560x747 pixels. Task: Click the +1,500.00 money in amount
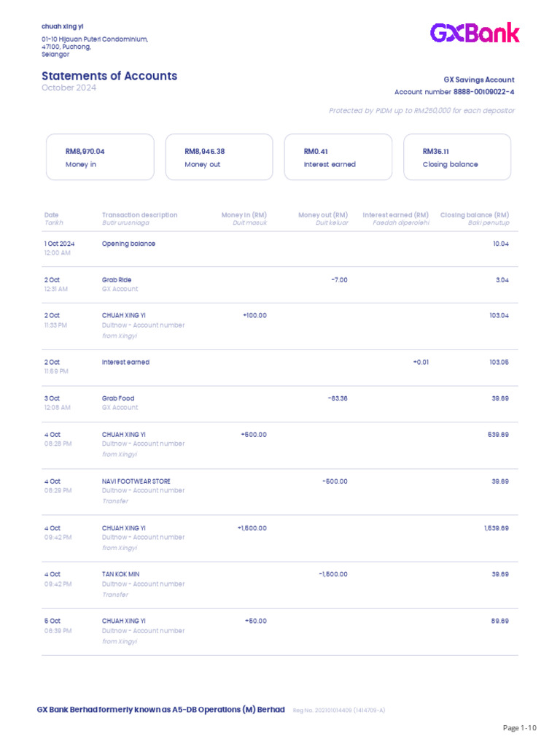pyautogui.click(x=252, y=528)
